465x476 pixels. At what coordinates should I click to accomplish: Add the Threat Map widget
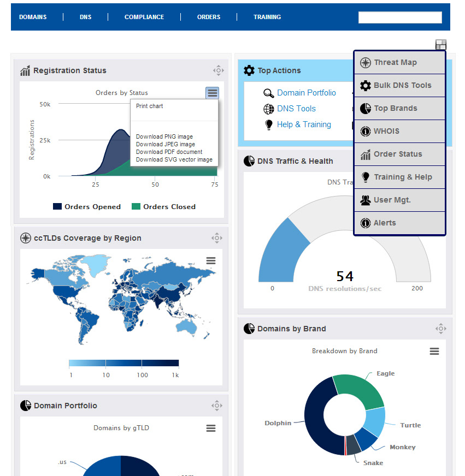pyautogui.click(x=399, y=63)
